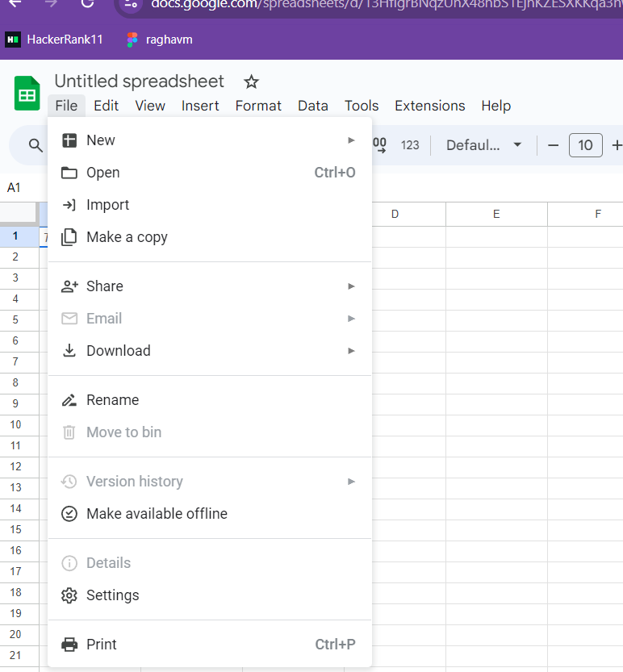
Task: Select Import in the File menu
Action: (x=210, y=204)
